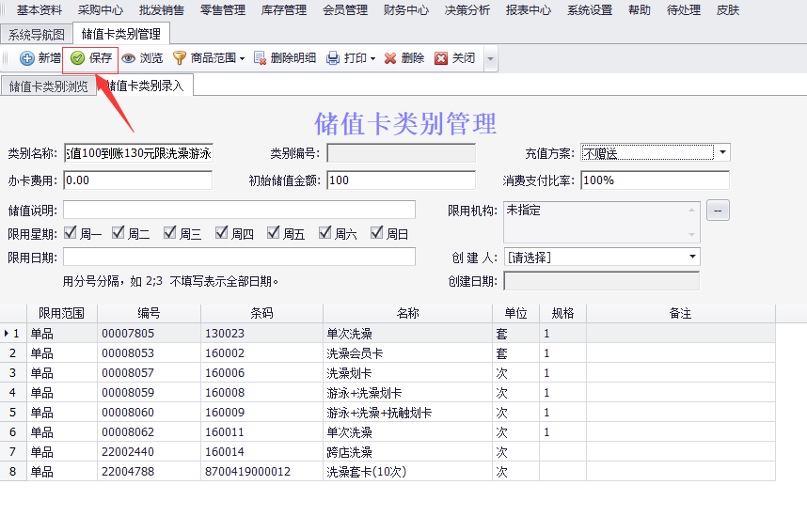Click into the 消费支付比率 field
The width and height of the screenshot is (807, 532).
click(656, 180)
